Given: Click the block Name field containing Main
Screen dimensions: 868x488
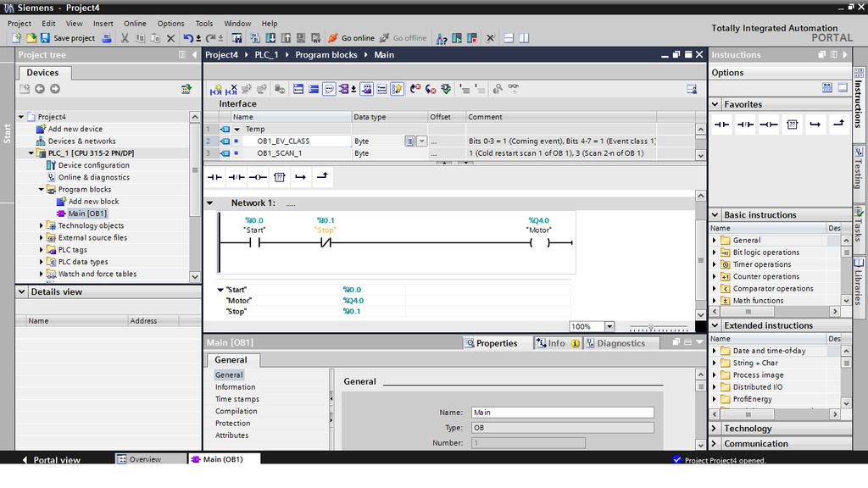Looking at the screenshot, I should [x=563, y=413].
